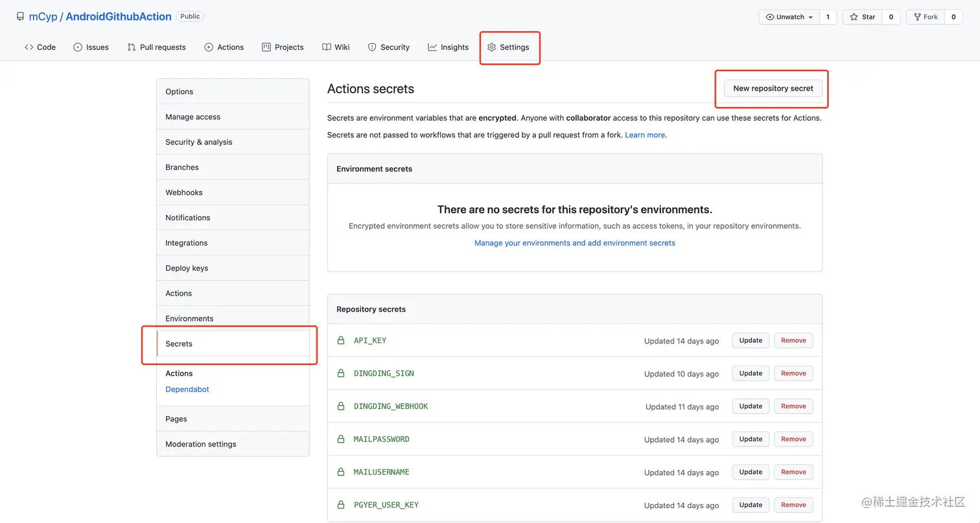Switch to the Projects tab
Viewport: 980px width, 523px height.
tap(283, 47)
